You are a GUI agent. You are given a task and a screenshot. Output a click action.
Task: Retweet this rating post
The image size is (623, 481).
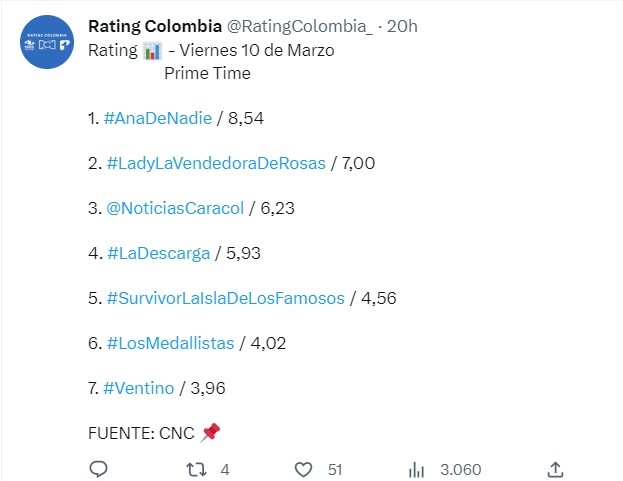click(x=198, y=468)
